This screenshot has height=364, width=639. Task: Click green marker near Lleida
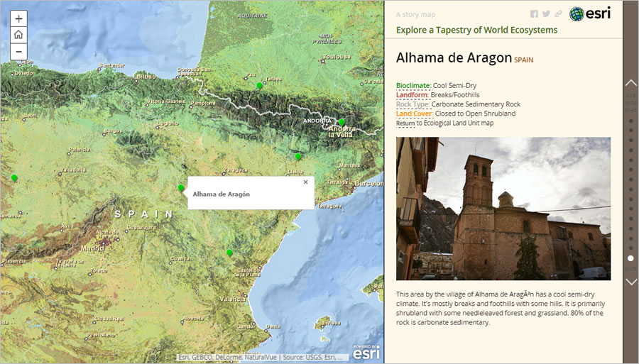pyautogui.click(x=298, y=156)
